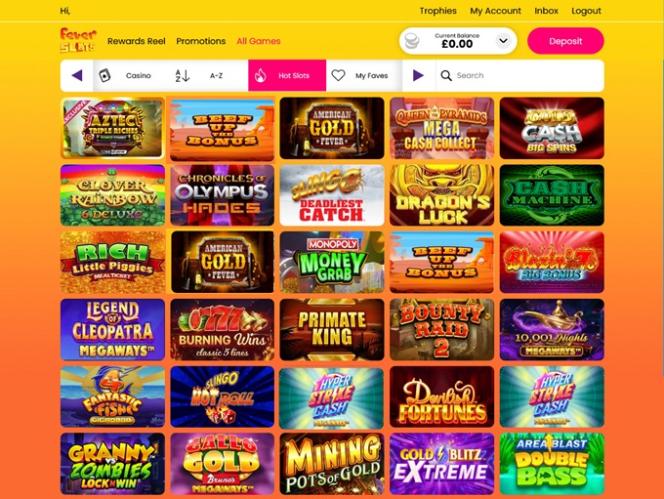
Task: Click the Fever Slots logo
Action: 78,40
